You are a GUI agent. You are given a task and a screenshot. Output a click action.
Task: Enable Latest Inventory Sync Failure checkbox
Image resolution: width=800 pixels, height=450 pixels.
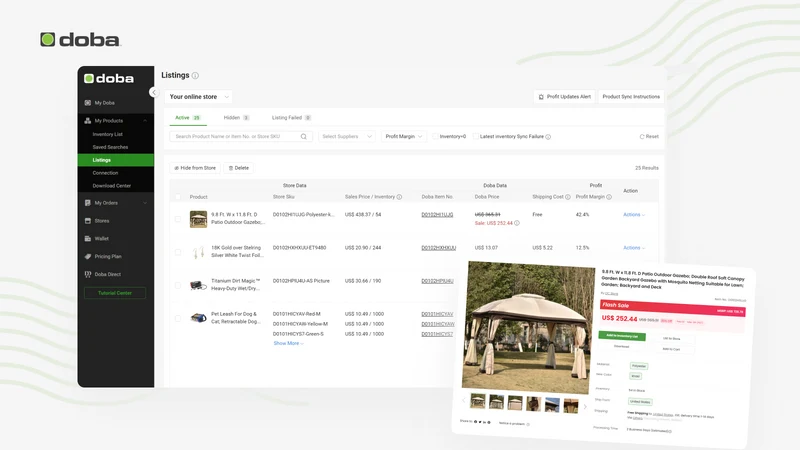pyautogui.click(x=476, y=137)
